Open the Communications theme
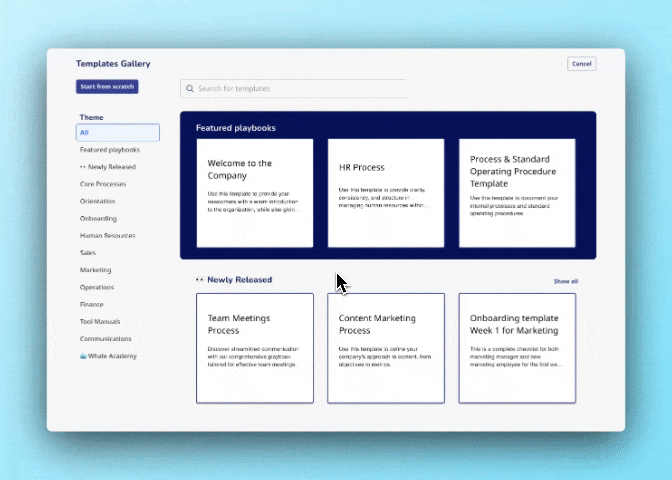Screen dimensions: 672x480 (105, 339)
